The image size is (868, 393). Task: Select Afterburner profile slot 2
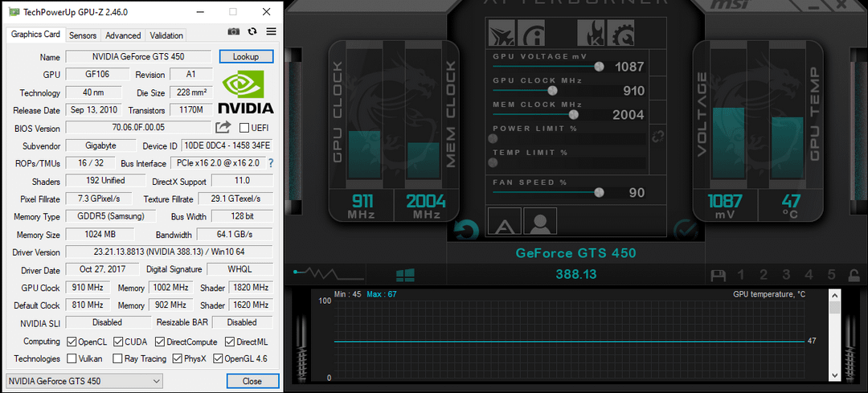(x=764, y=275)
